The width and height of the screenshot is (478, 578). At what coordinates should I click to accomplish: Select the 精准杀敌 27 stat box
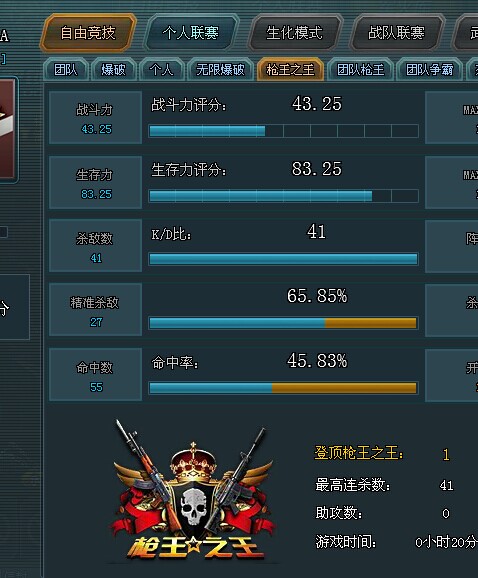(95, 310)
